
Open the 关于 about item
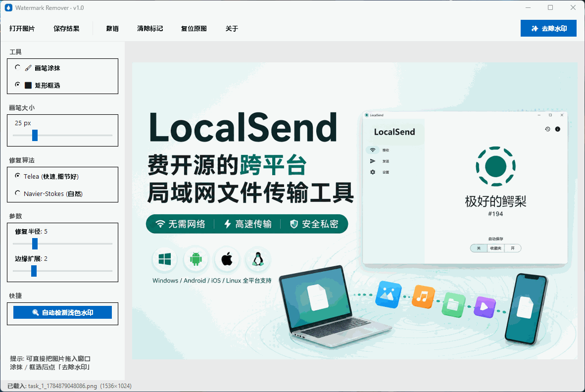coord(232,29)
